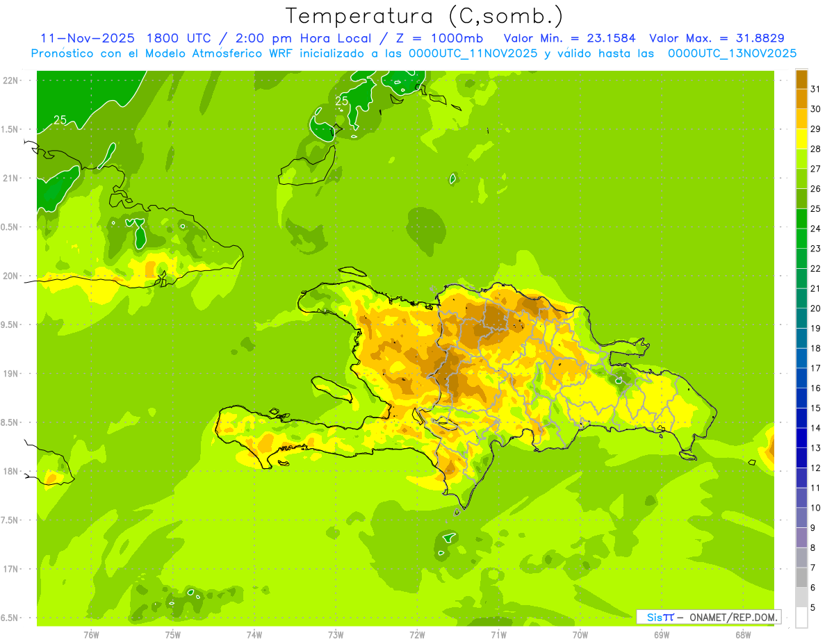The width and height of the screenshot is (834, 644).
Task: Pick the bright yellow swatch between 28 and 29
Action: [801, 139]
